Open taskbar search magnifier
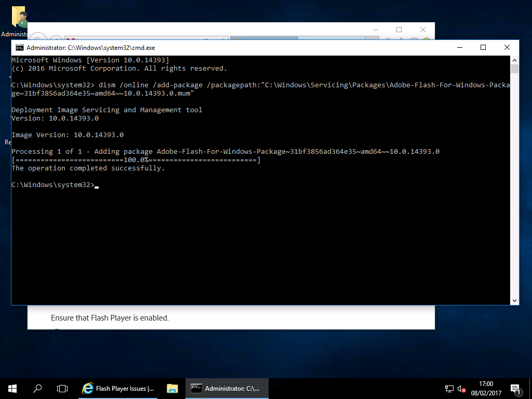 tap(37, 389)
